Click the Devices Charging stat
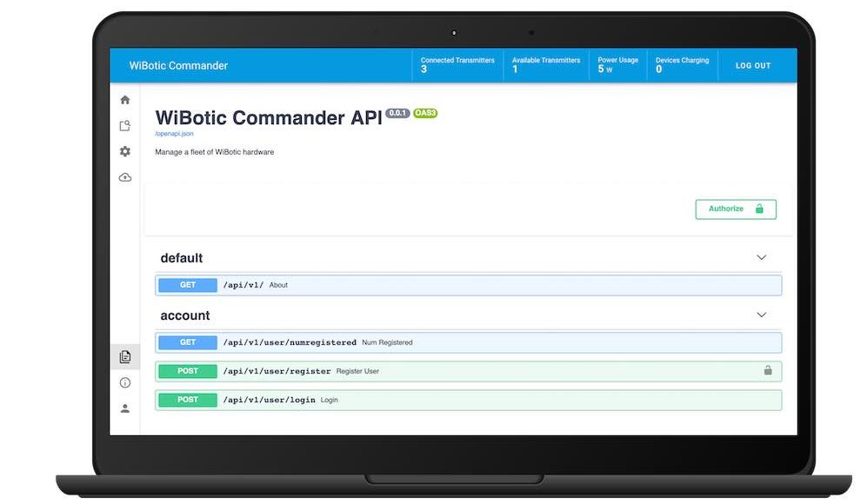 coord(682,65)
